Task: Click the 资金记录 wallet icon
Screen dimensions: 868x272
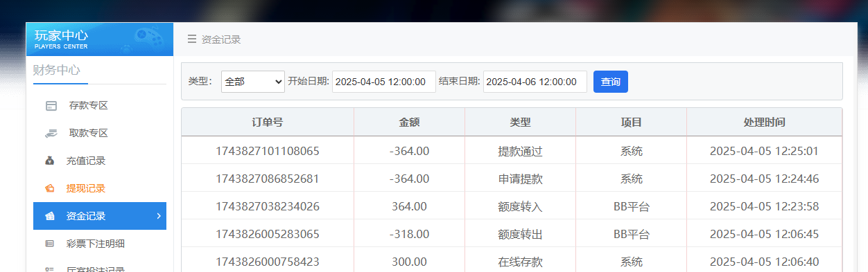Action: 50,216
